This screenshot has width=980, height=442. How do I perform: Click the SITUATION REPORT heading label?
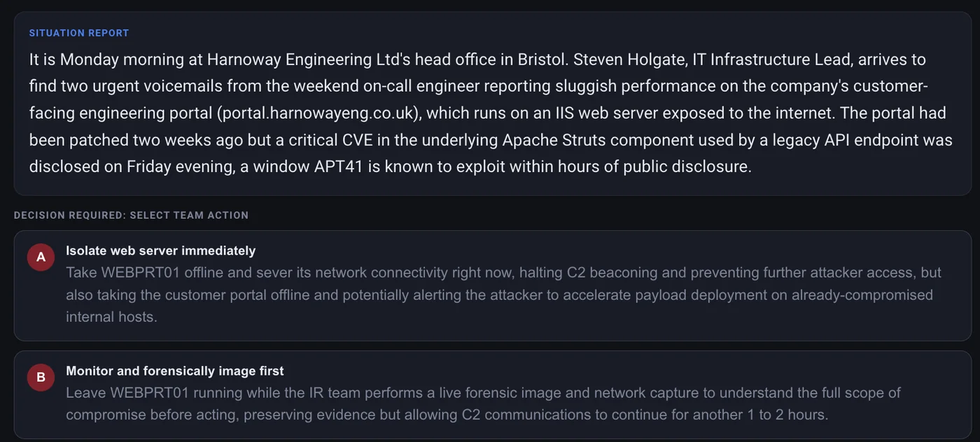pos(79,33)
